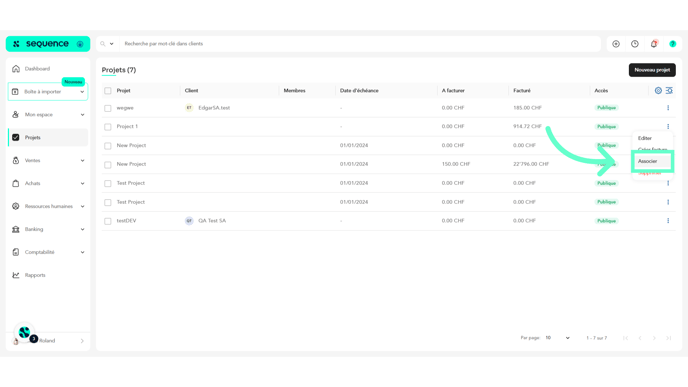Screen dimensions: 688x387
Task: Sort by Date d'échéance column header
Action: [x=359, y=90]
